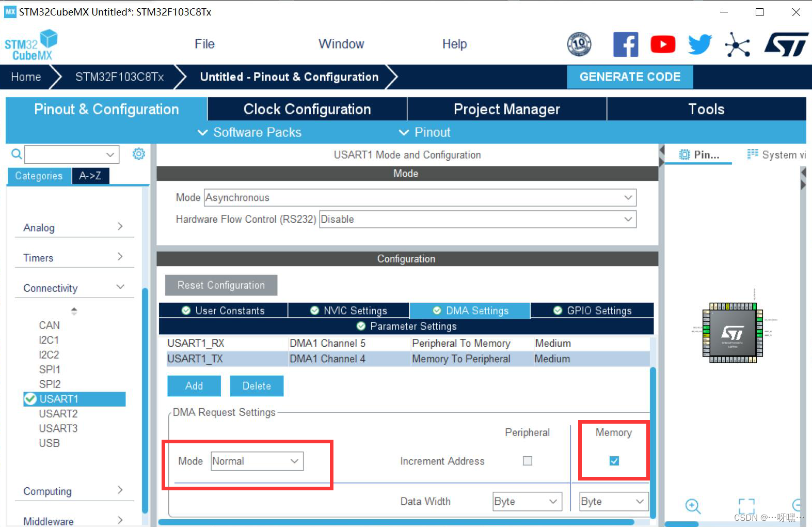812x527 pixels.
Task: Expand the Analog category
Action: [74, 227]
